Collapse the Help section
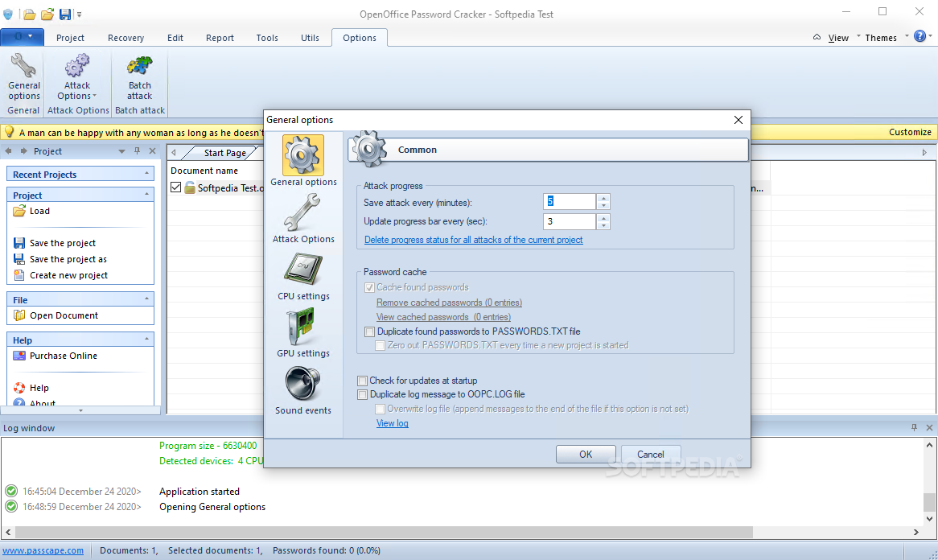 click(x=146, y=339)
